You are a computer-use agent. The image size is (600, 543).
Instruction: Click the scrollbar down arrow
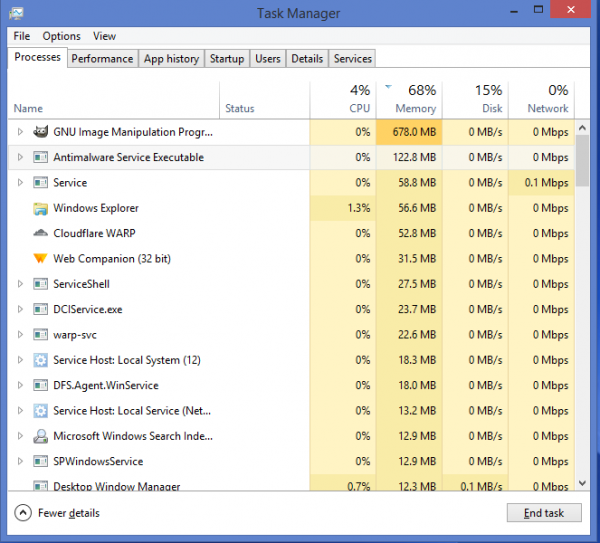coord(582,483)
